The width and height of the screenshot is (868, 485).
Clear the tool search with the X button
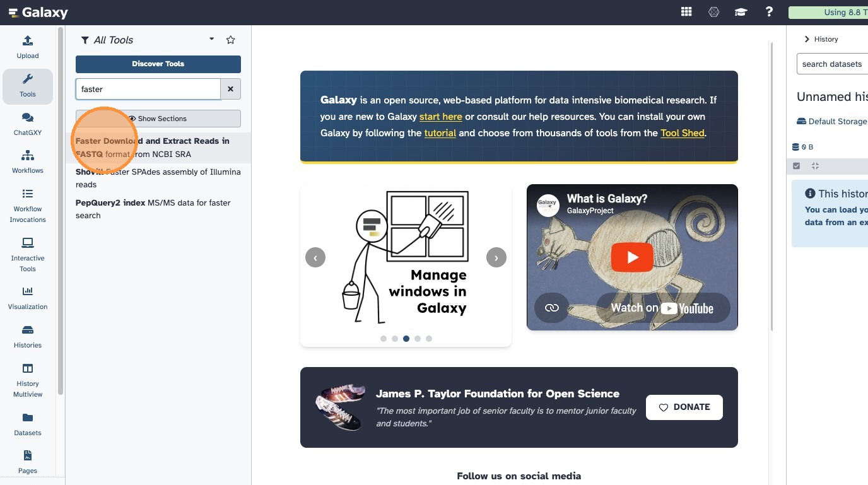pyautogui.click(x=231, y=89)
